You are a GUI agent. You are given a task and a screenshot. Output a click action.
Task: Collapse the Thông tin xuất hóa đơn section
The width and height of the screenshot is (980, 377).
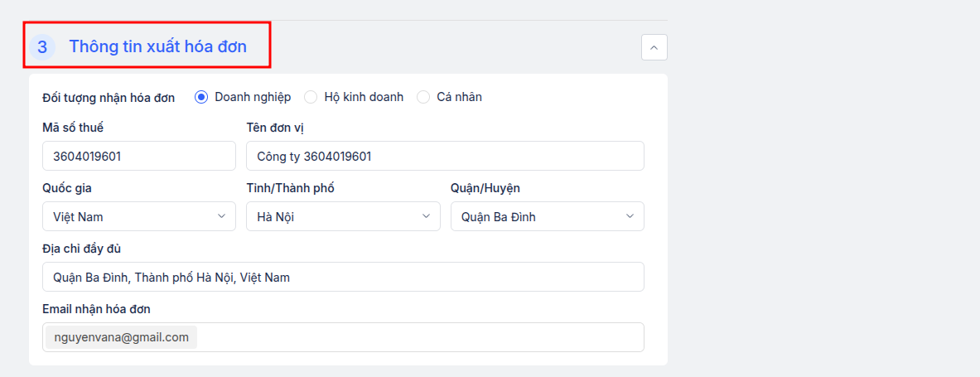(654, 47)
